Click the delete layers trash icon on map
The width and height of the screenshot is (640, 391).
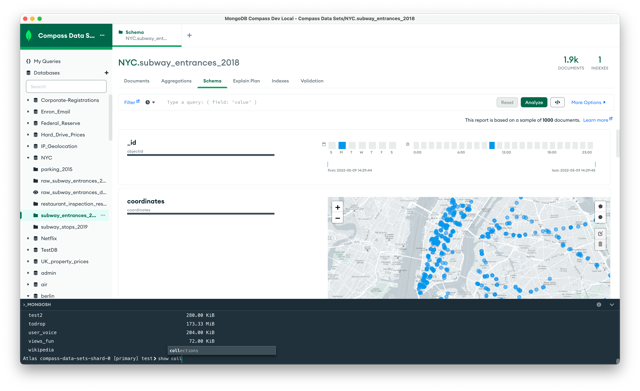[x=600, y=244]
